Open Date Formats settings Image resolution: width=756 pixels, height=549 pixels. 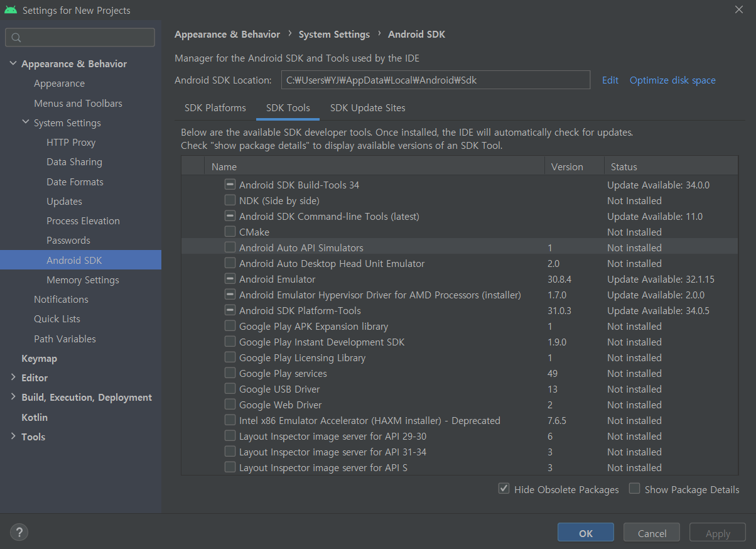pyautogui.click(x=75, y=182)
